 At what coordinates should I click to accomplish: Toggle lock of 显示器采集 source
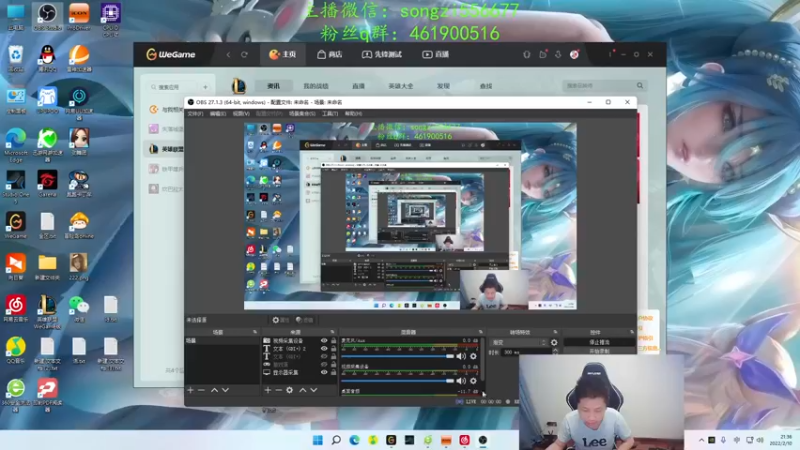click(x=334, y=373)
